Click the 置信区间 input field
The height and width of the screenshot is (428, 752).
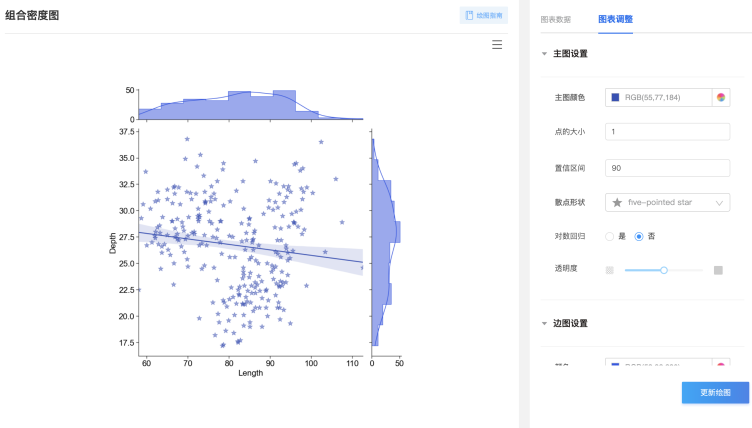click(667, 167)
